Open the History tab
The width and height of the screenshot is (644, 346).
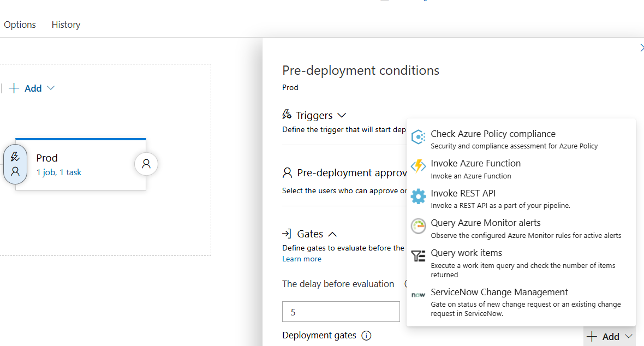pos(65,25)
